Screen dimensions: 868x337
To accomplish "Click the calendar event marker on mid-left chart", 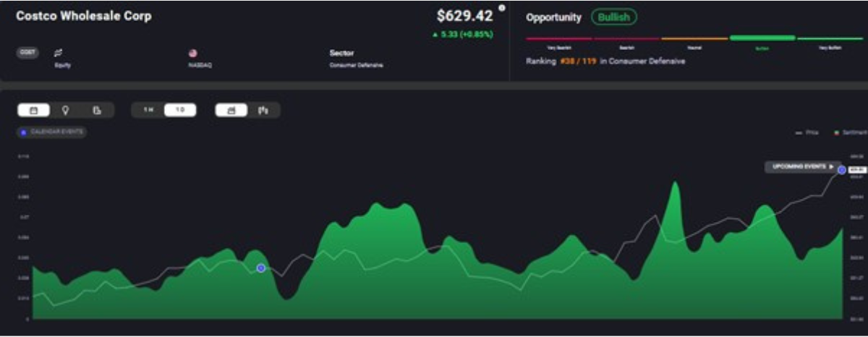I will coord(261,268).
